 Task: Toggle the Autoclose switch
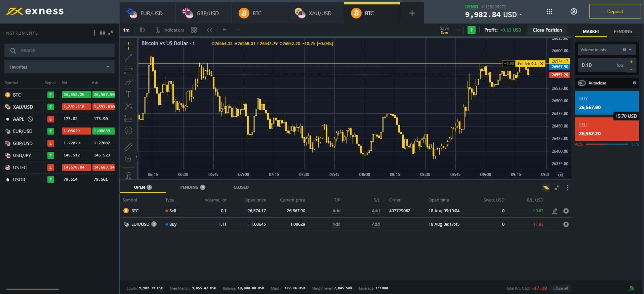[x=582, y=83]
